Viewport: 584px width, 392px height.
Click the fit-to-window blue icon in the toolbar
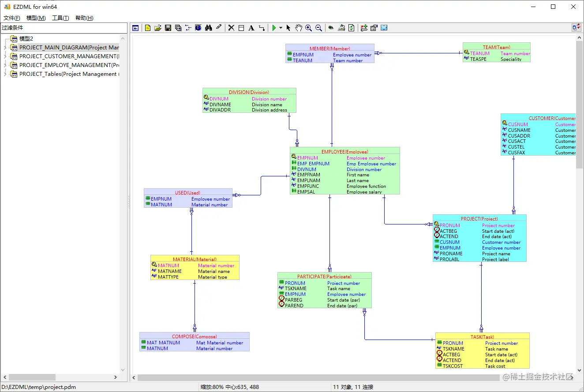click(384, 28)
